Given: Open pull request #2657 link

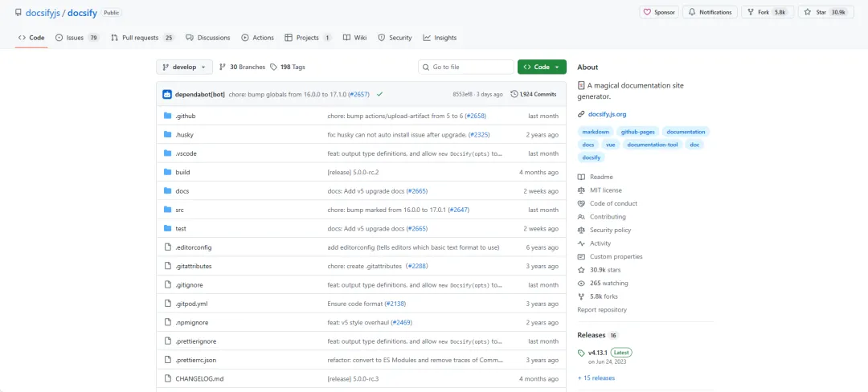Looking at the screenshot, I should click(x=359, y=95).
